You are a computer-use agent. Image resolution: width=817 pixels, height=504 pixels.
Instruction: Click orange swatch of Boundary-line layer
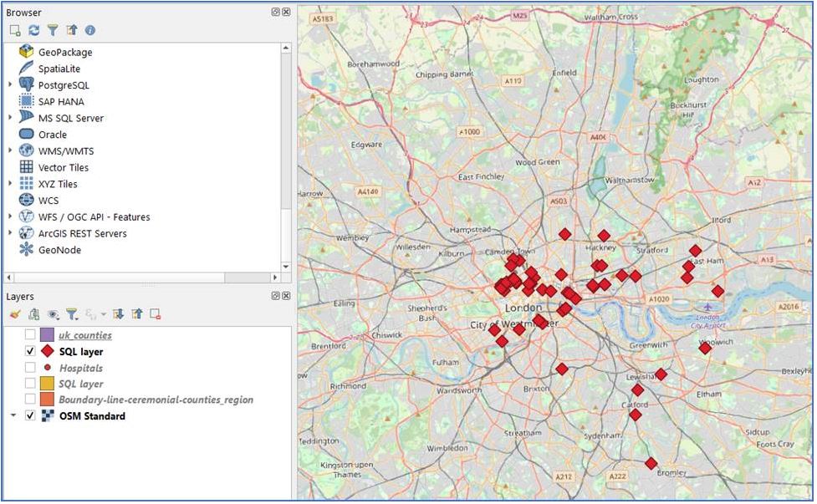point(48,400)
